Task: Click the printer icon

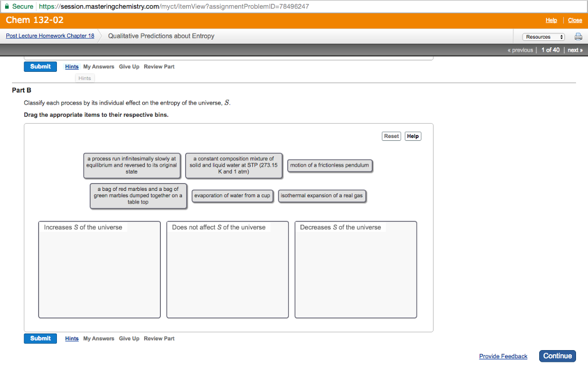Action: point(578,37)
